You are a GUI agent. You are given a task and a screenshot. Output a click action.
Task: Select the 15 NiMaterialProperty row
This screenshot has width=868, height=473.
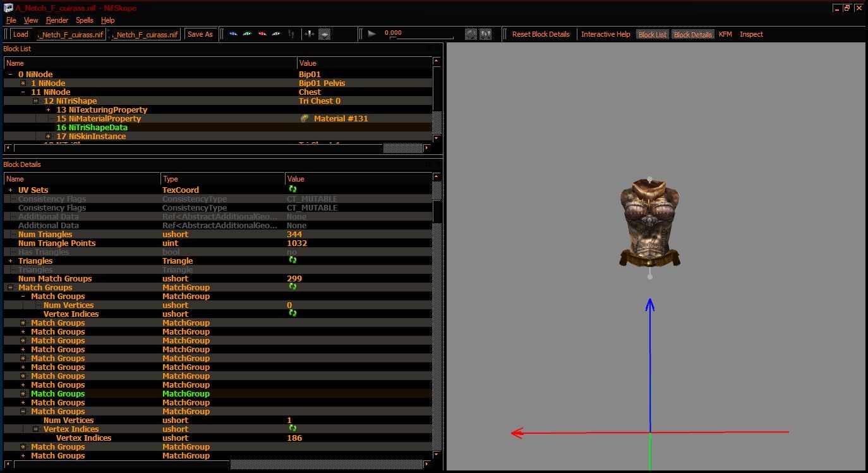pos(218,119)
